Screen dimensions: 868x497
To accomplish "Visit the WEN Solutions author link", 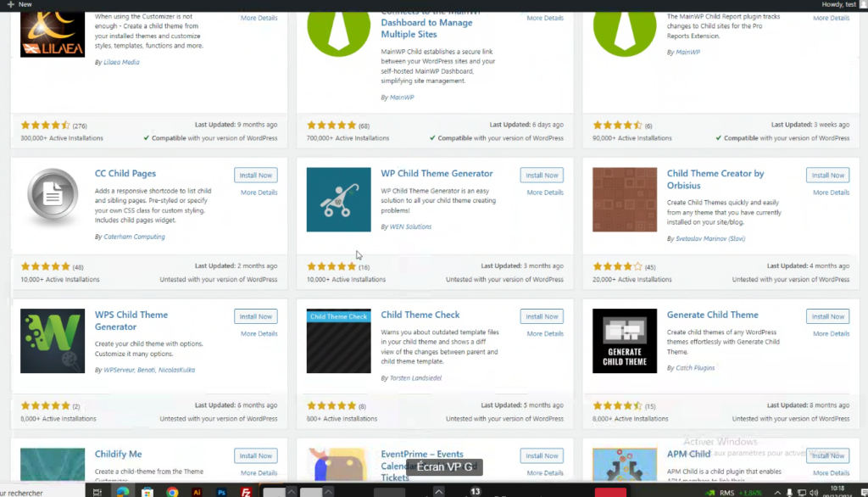I will pyautogui.click(x=410, y=226).
